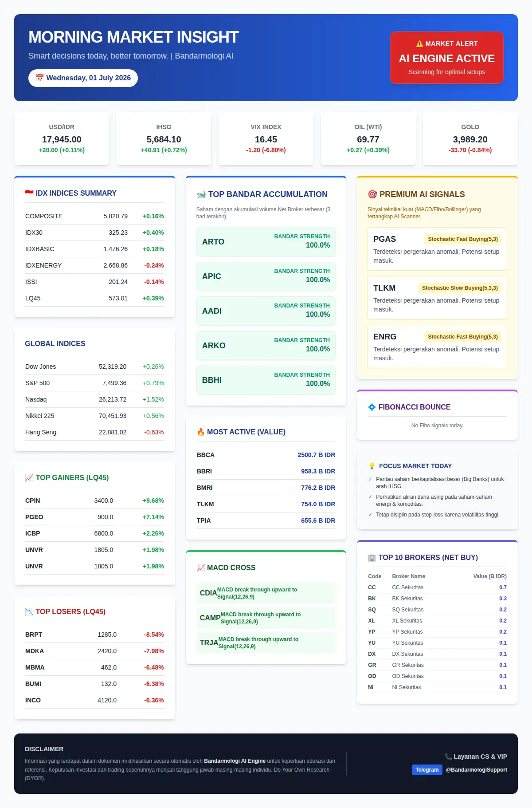
Task: Click the BMRI most active row
Action: tap(266, 488)
